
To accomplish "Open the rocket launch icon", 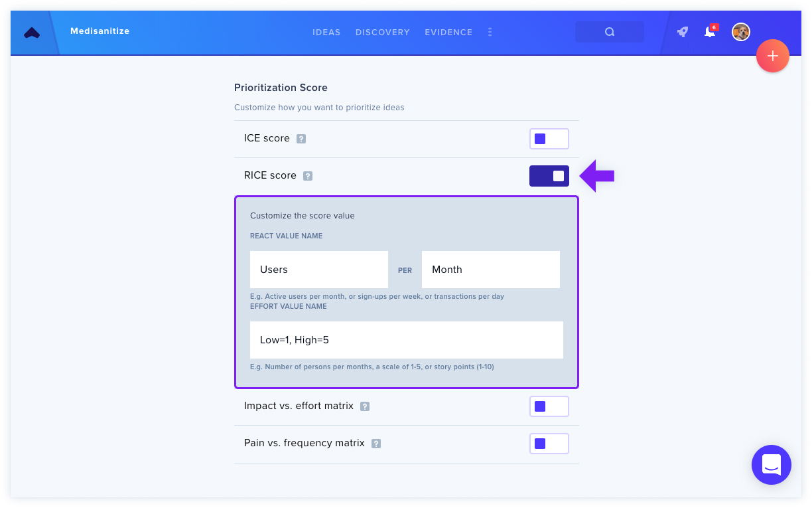I will pos(683,32).
